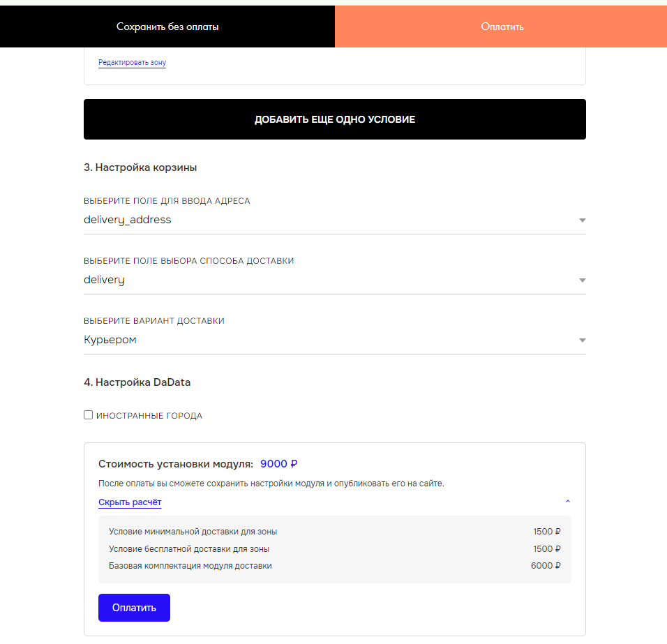Click the ИНОСТРАННЫЕ ГОРОДА label text

[x=149, y=416]
